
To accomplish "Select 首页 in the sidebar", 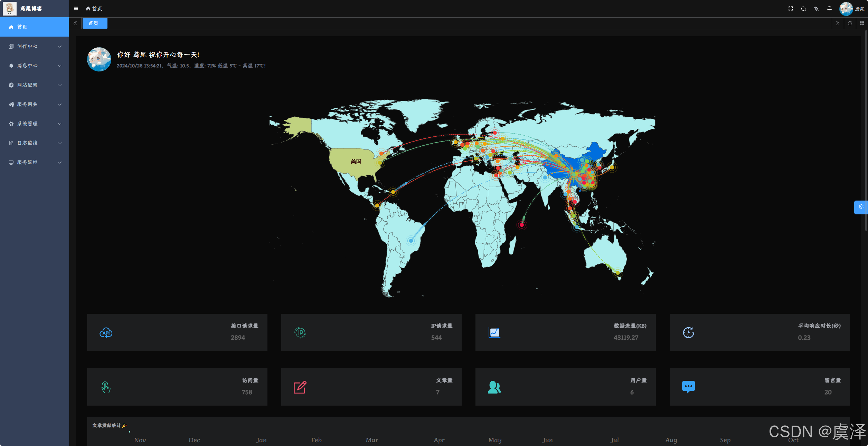I will [35, 27].
